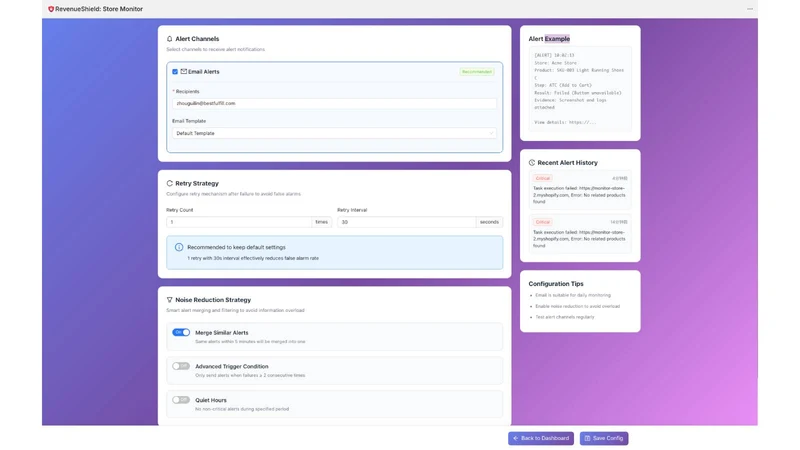The image size is (800, 450).
Task: Open the Email Template dropdown
Action: tap(334, 133)
